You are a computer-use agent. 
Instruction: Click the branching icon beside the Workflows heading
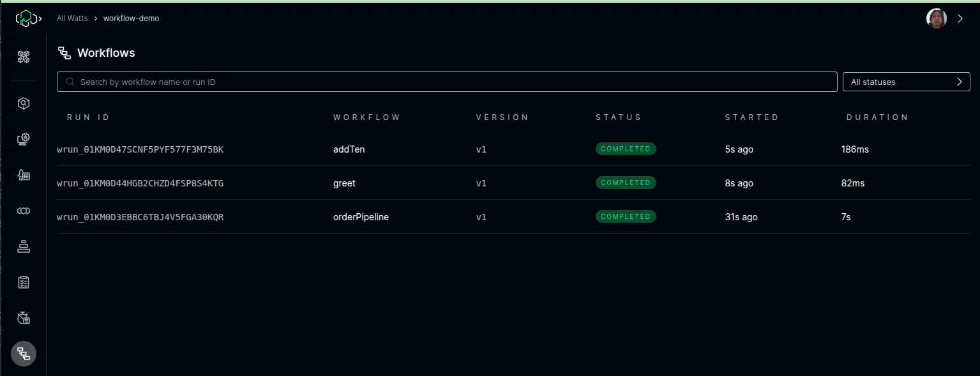tap(64, 53)
